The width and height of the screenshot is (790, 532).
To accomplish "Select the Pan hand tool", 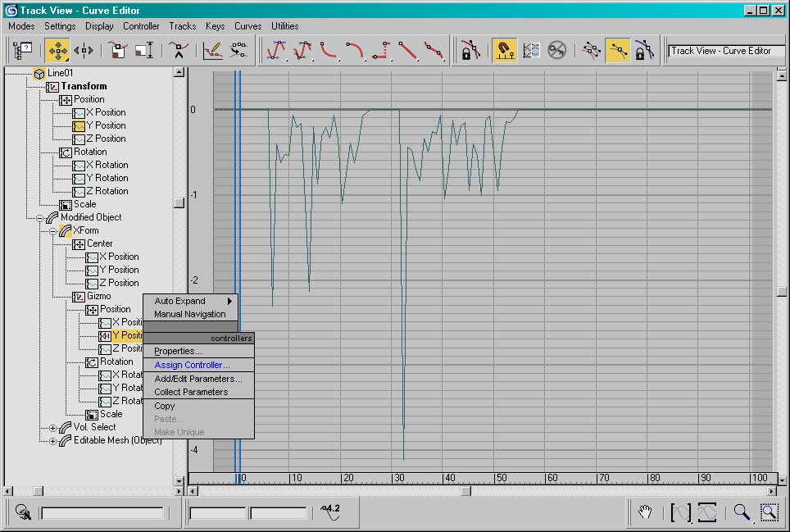I will click(645, 512).
